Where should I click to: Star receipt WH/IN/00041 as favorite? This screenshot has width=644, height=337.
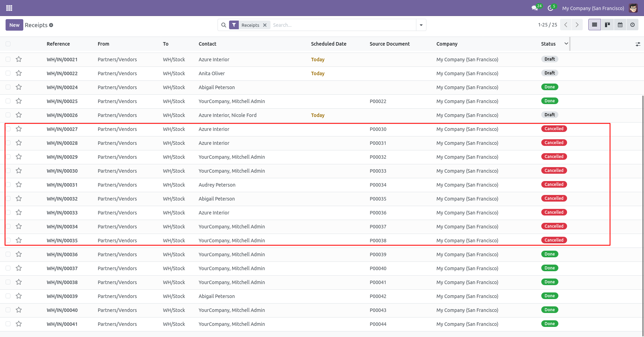tap(19, 324)
